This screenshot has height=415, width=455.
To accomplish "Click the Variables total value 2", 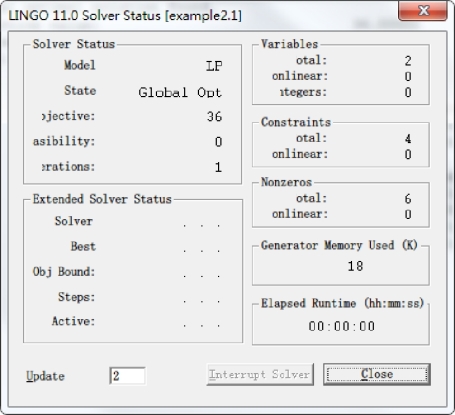I will 408,61.
